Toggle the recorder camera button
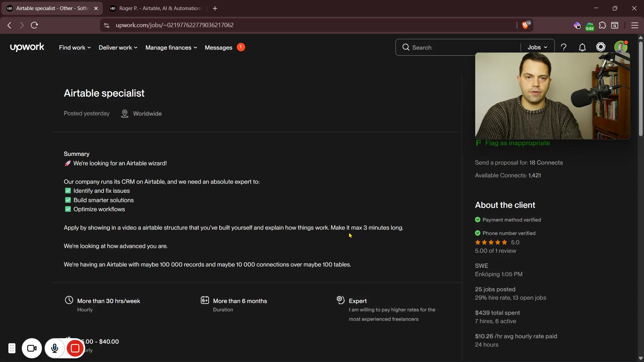This screenshot has width=644, height=362. (32, 349)
